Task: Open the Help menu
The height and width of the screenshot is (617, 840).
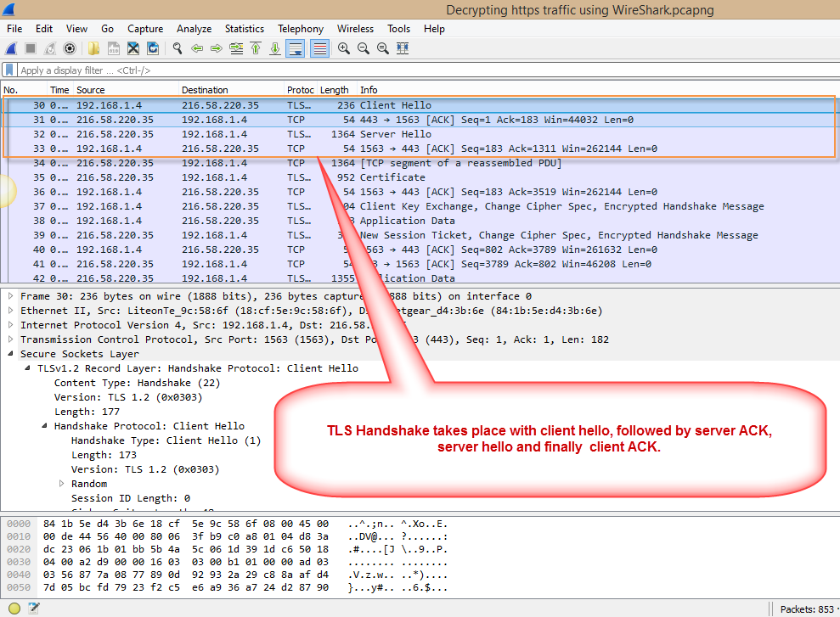Action: [x=435, y=29]
